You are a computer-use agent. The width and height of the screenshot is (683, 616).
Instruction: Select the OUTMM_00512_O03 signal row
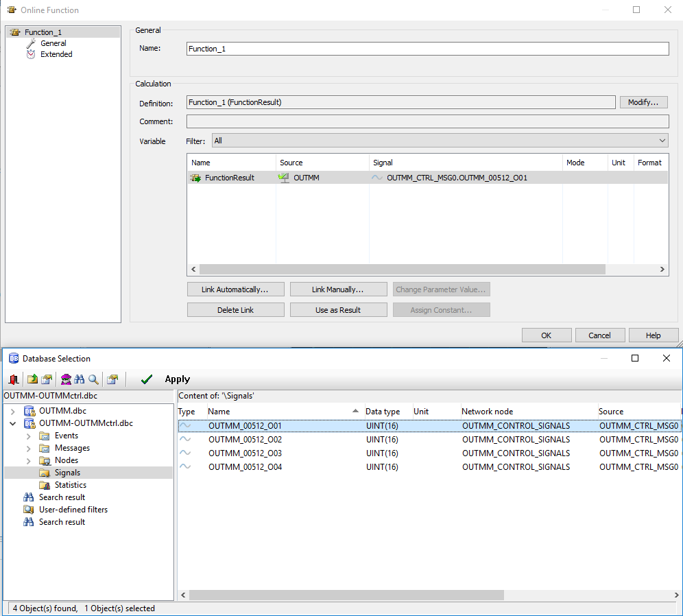point(429,453)
